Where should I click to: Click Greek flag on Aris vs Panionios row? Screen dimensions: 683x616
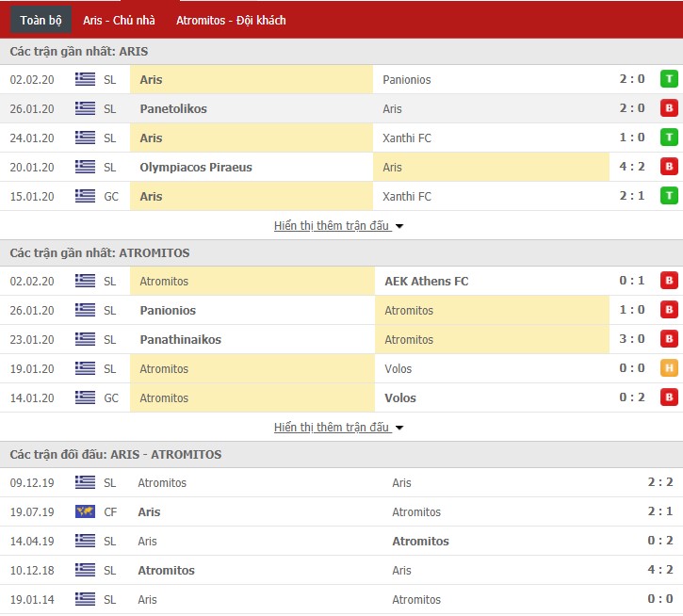[85, 79]
